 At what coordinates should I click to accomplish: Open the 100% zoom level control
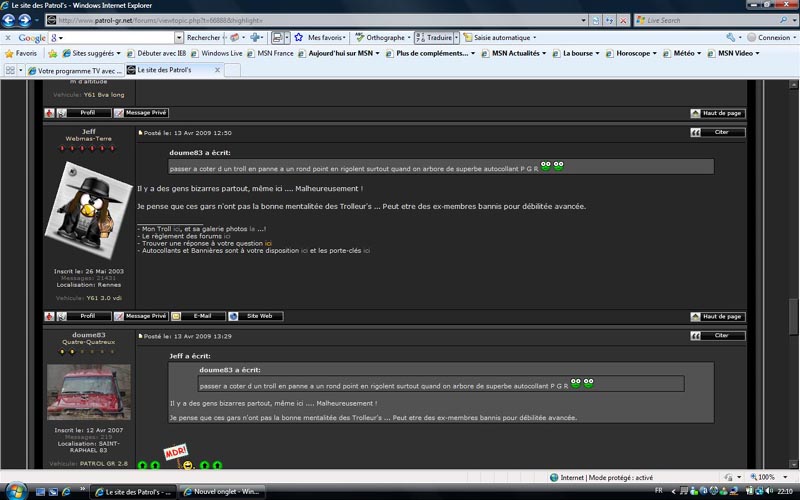point(769,477)
